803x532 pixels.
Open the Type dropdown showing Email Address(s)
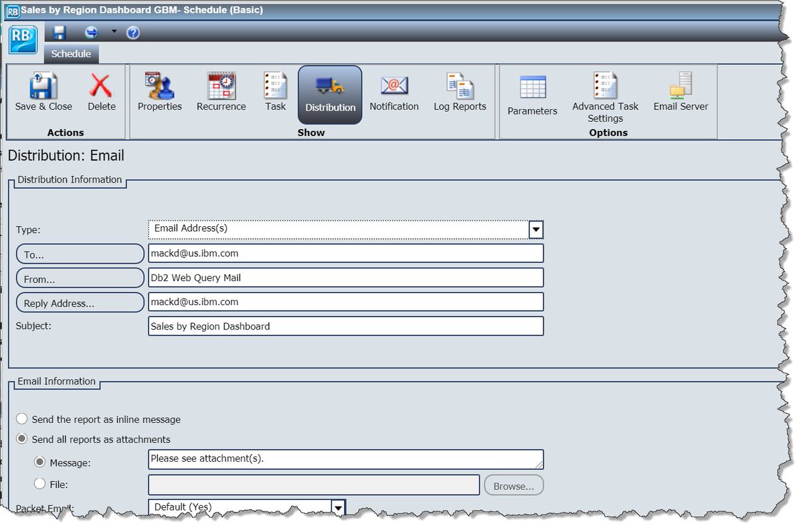point(535,229)
